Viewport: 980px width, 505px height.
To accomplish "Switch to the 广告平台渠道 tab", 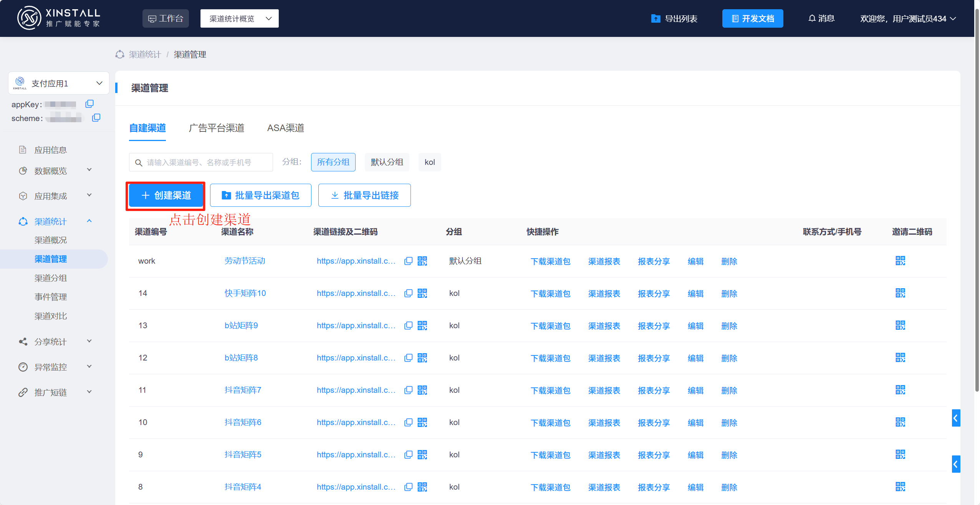I will point(217,128).
